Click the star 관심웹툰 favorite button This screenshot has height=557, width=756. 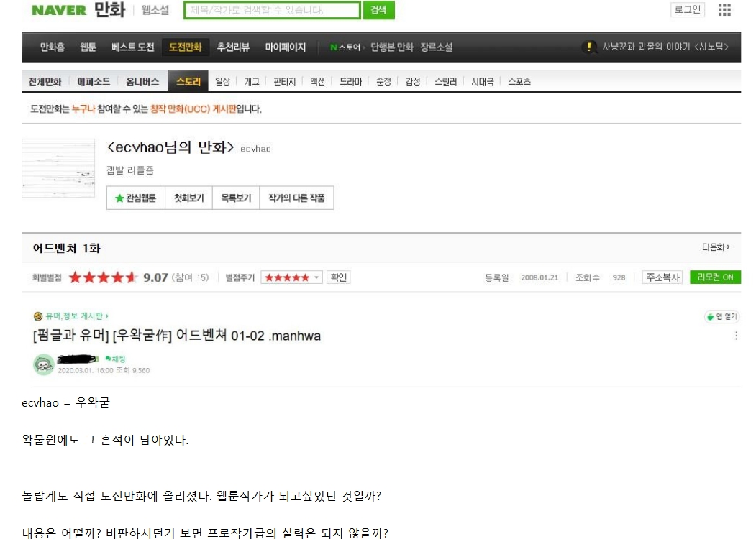coord(135,198)
